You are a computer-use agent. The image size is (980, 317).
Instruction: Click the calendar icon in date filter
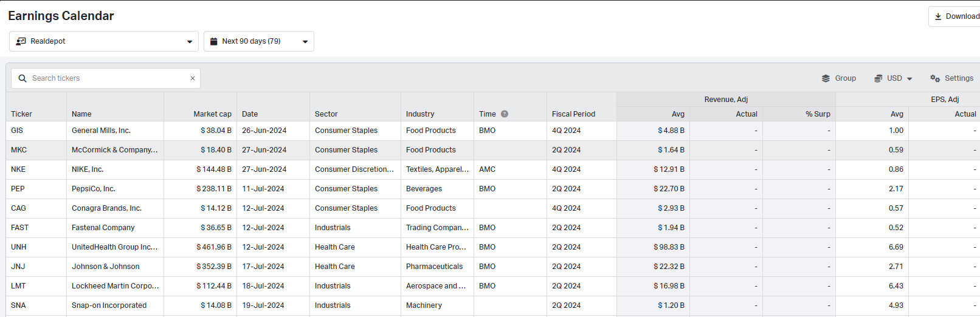point(213,41)
